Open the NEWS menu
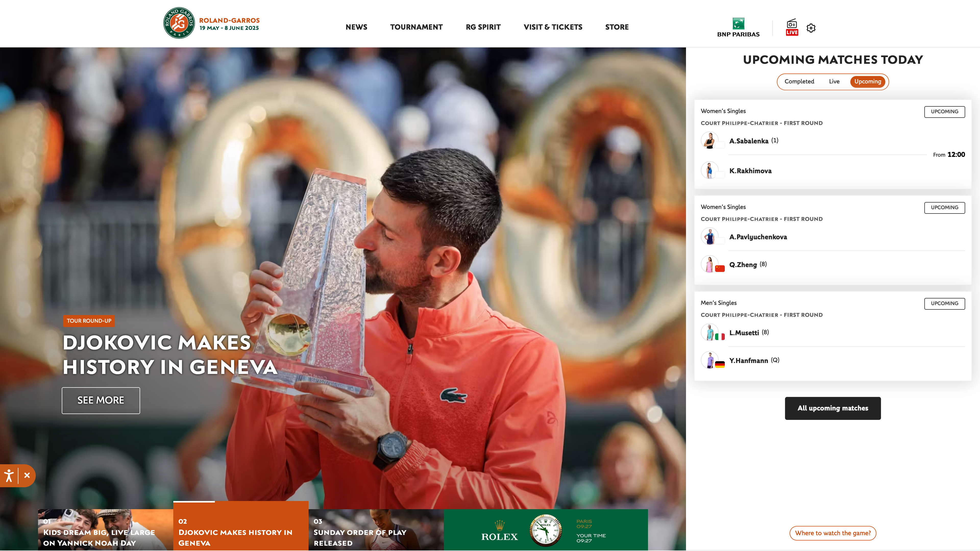The width and height of the screenshot is (980, 551). [356, 27]
